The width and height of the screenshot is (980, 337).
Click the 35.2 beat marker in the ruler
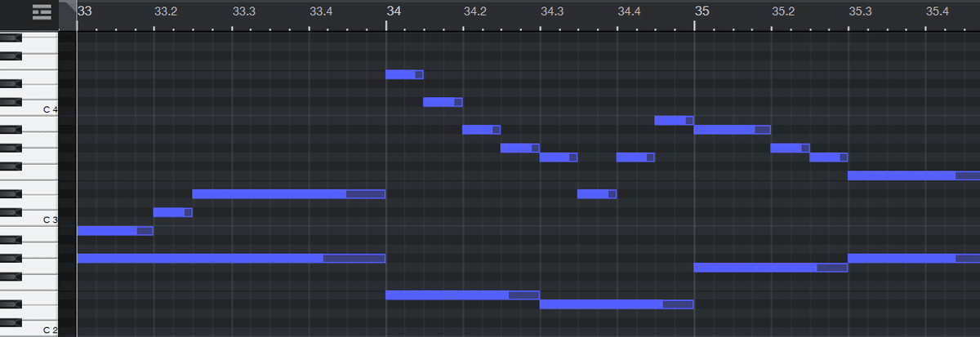click(x=782, y=11)
